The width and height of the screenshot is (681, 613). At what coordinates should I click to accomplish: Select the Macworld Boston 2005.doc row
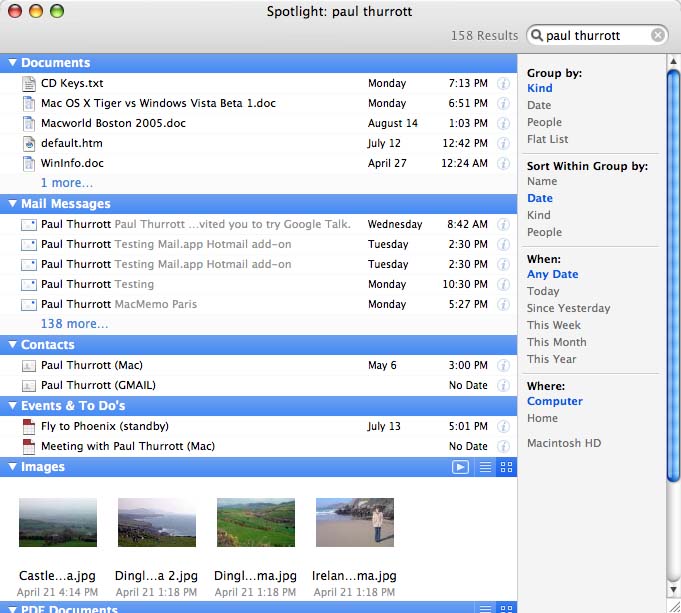point(258,123)
